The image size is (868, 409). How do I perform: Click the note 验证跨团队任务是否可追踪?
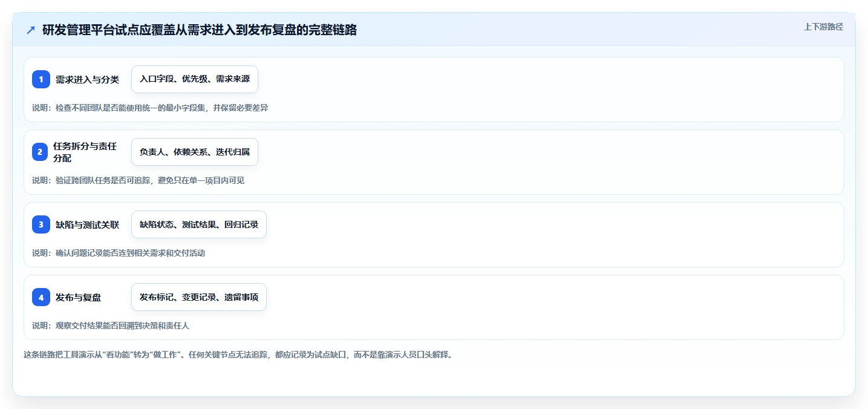pyautogui.click(x=138, y=180)
